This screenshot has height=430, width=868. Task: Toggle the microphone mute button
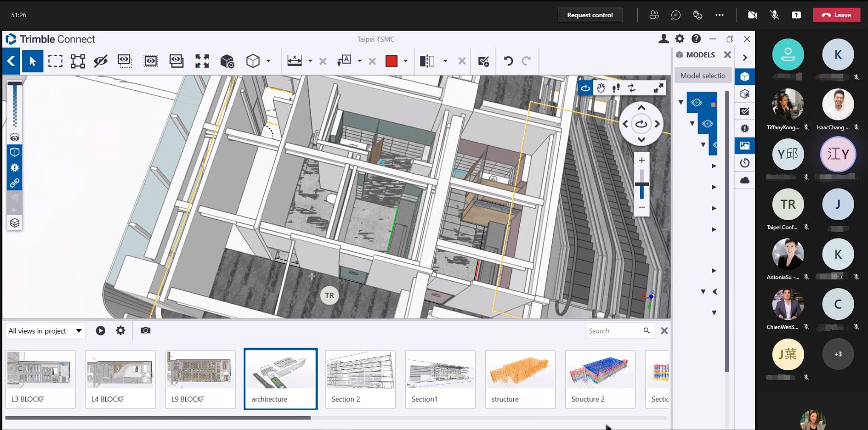coord(774,15)
